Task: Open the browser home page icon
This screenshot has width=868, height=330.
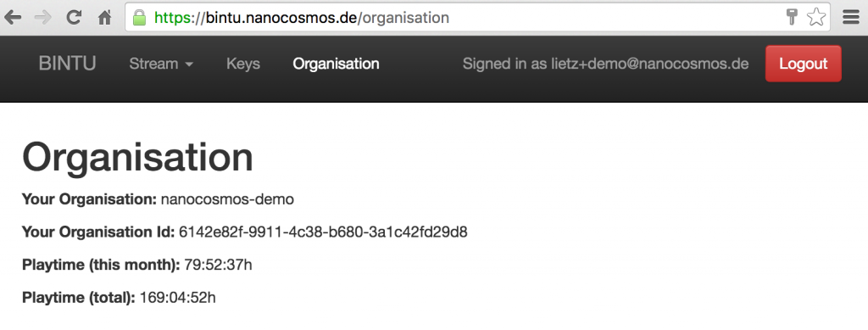Action: click(x=104, y=18)
